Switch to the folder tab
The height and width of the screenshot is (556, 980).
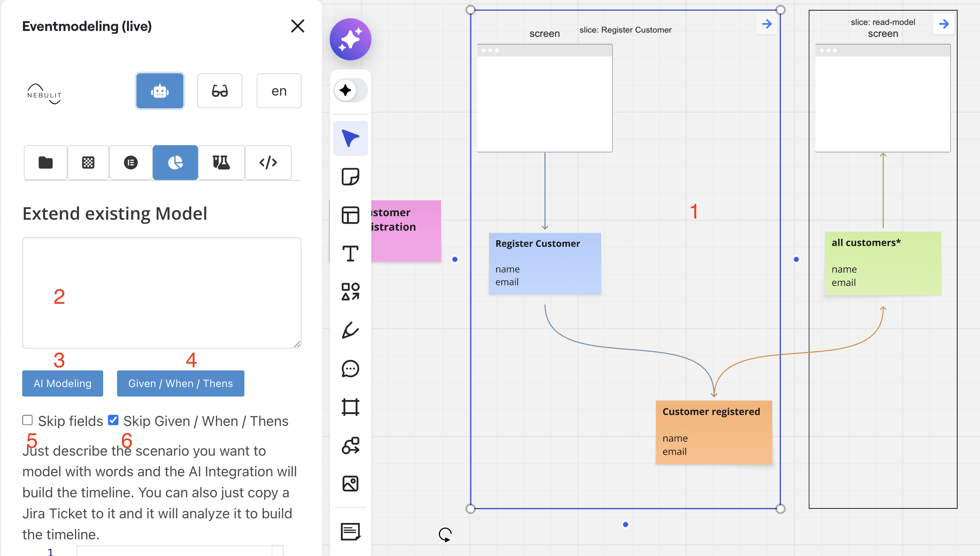tap(46, 163)
